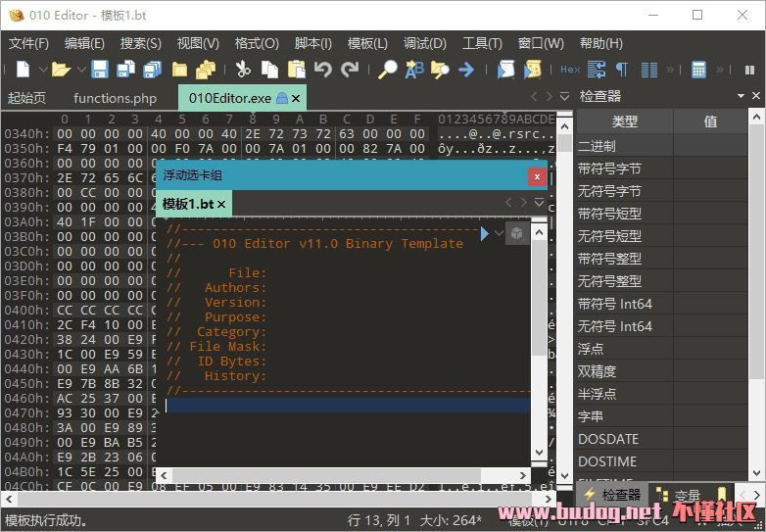Undo the last action
766x532 pixels.
point(322,70)
